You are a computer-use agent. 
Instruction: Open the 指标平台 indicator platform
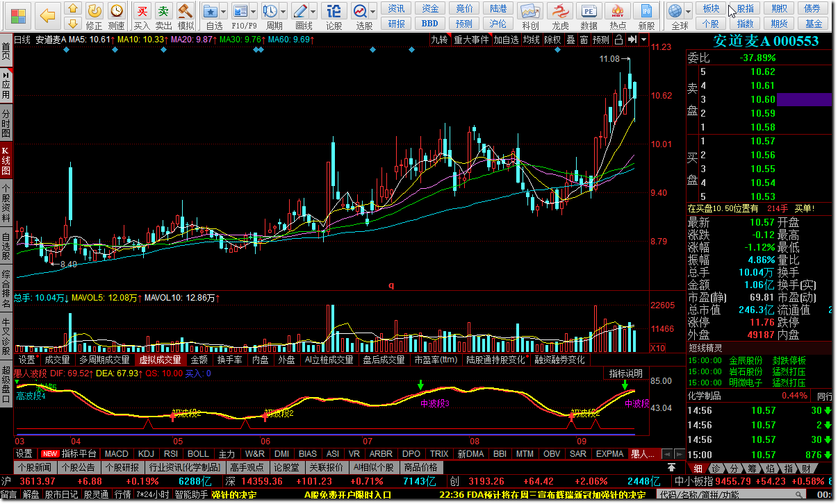point(79,454)
